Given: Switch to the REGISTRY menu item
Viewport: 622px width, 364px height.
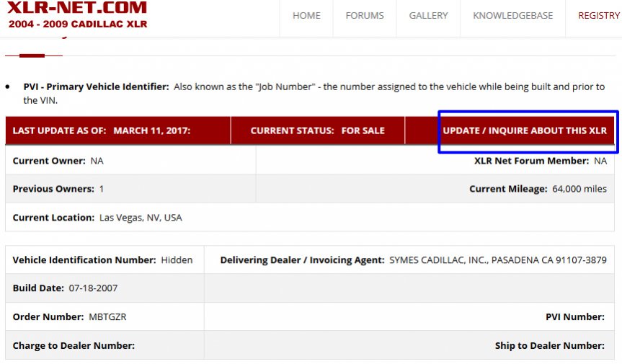Looking at the screenshot, I should click(599, 15).
